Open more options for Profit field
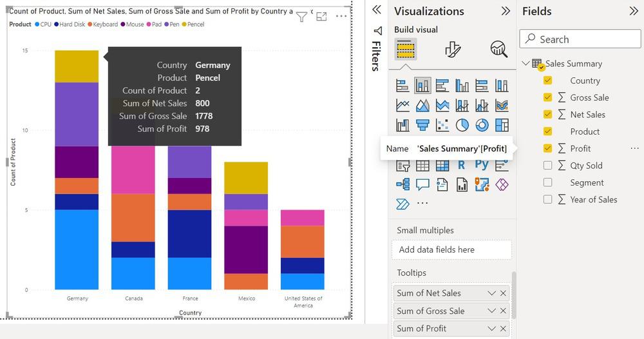 (634, 148)
